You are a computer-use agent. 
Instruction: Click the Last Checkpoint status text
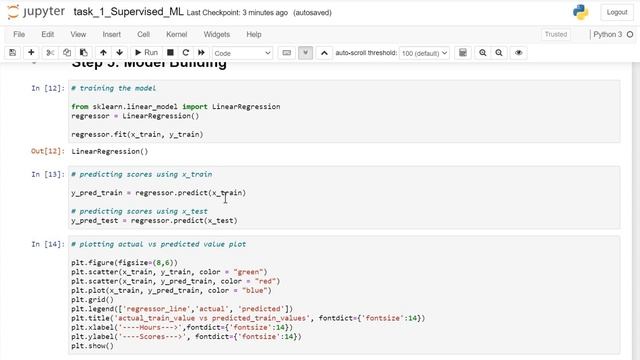pos(237,13)
